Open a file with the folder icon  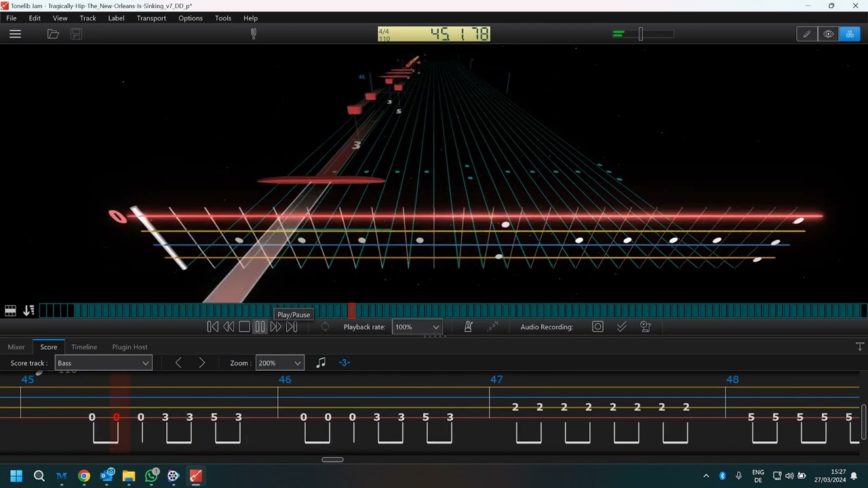click(53, 34)
